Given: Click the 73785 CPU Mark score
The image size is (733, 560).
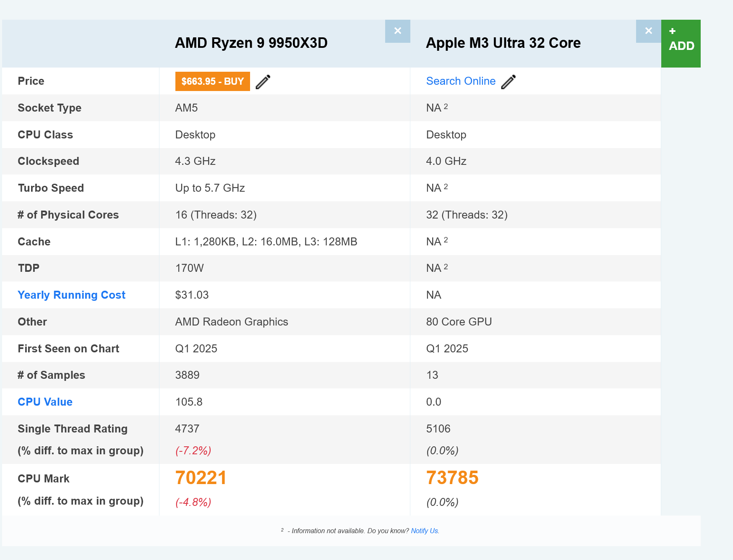Looking at the screenshot, I should (x=452, y=478).
